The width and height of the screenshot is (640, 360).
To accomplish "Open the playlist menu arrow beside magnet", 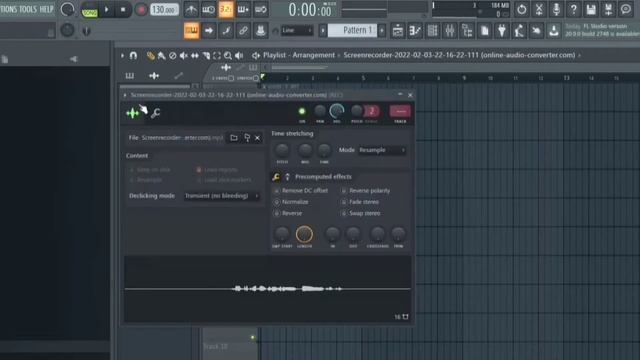I will 122,55.
